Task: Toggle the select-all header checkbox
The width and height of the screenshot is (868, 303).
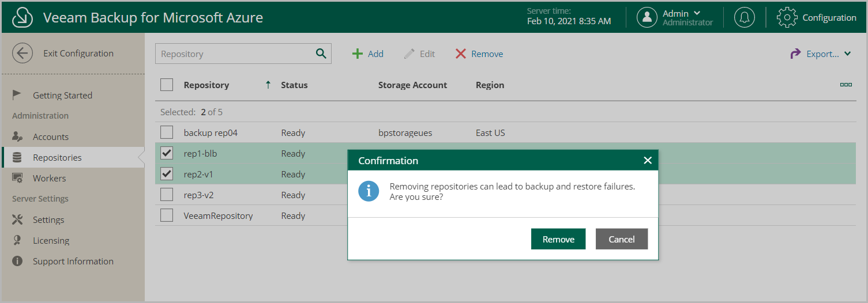Action: (x=167, y=85)
